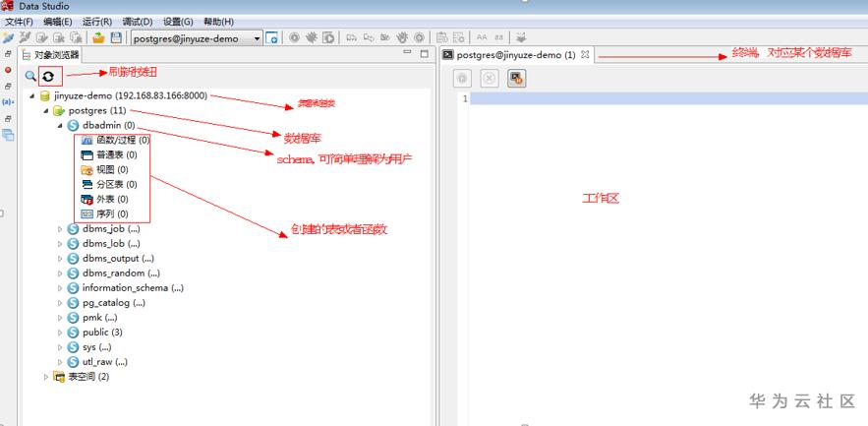Select jinyuze-demo (192.168.83.166:8000) server row
Viewport: 868px width, 426px height.
tap(131, 95)
